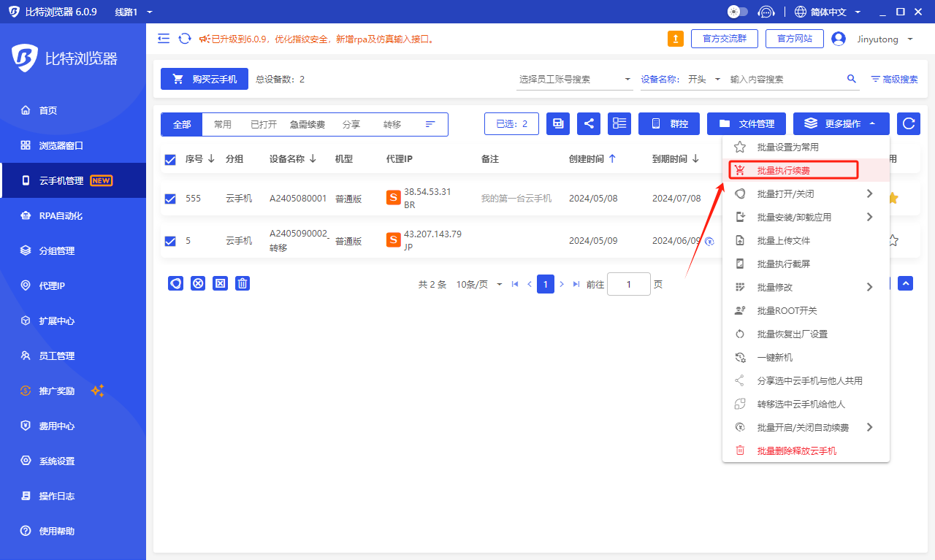Viewport: 935px width, 560px height.
Task: Select 一键新机 menu item
Action: pos(806,357)
